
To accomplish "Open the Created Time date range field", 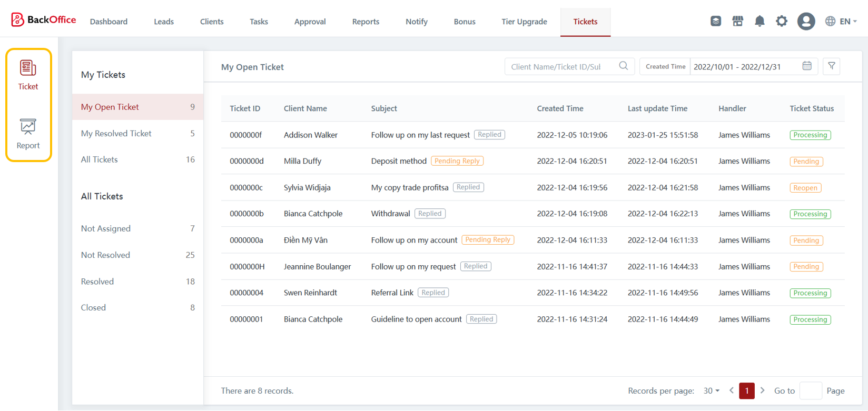I will pyautogui.click(x=744, y=67).
